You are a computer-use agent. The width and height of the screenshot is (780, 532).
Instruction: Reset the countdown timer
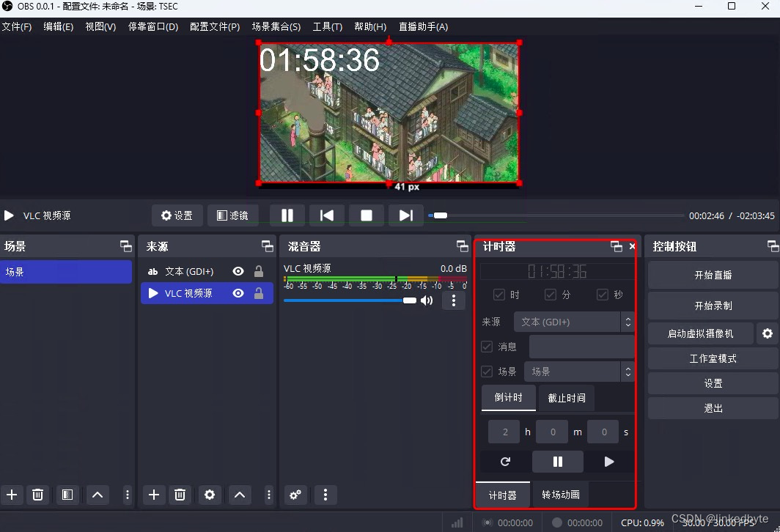pos(505,462)
